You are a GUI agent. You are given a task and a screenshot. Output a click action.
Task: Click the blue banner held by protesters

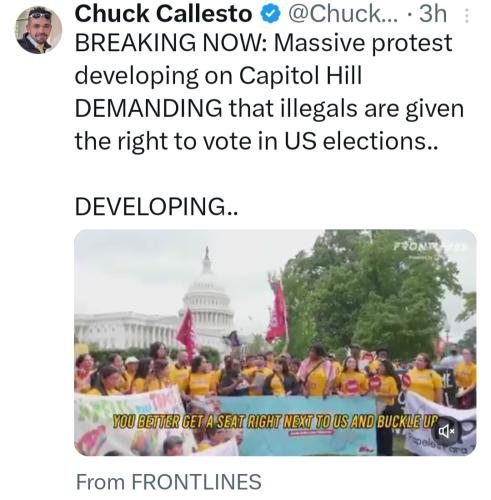[x=297, y=427]
